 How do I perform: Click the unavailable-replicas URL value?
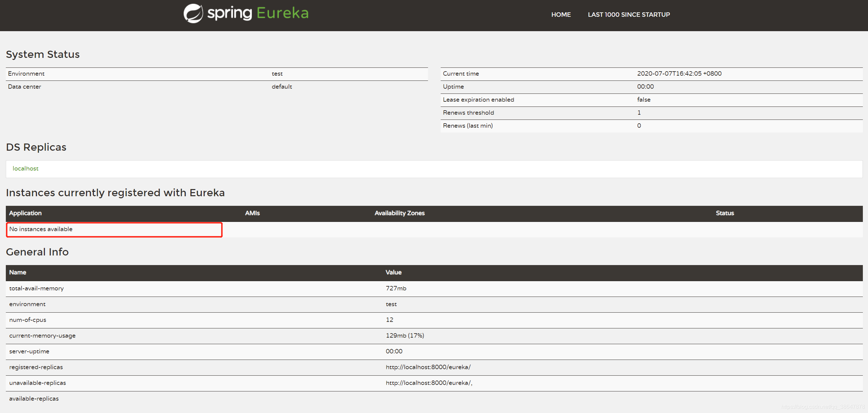point(429,383)
